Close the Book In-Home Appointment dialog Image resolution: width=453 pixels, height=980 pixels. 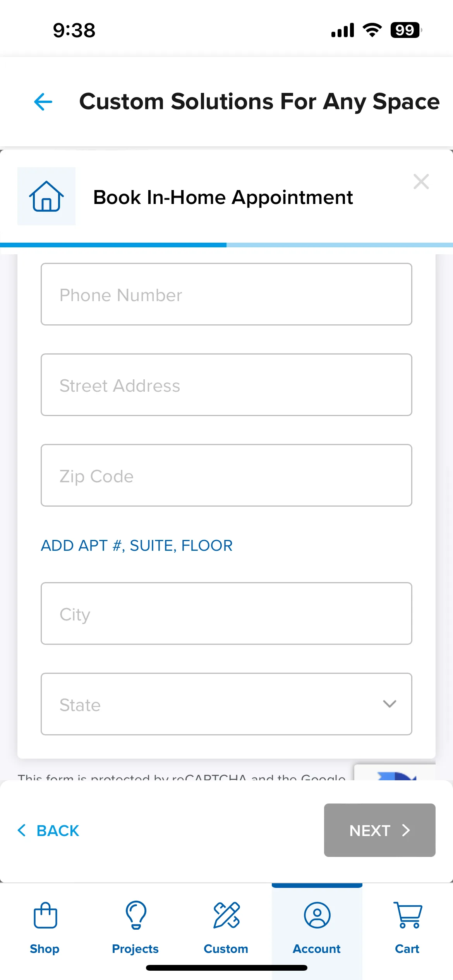(x=421, y=182)
